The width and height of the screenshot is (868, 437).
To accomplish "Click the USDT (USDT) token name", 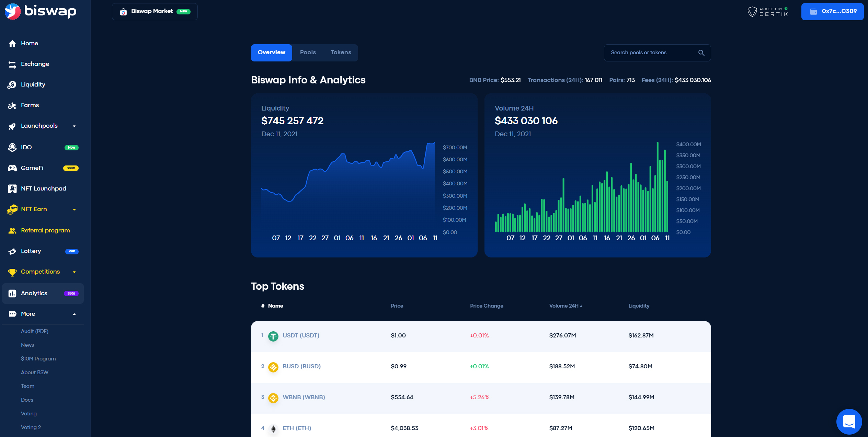I will coord(301,335).
